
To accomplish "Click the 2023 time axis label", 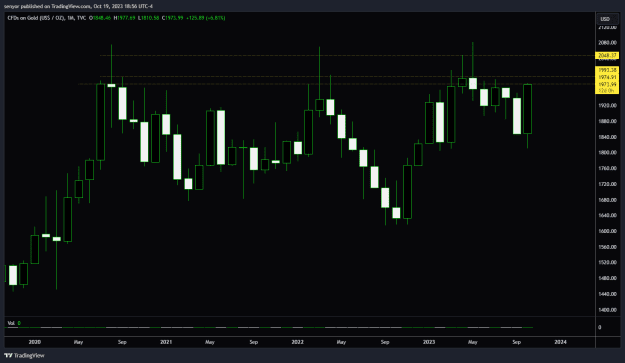I will [429, 342].
